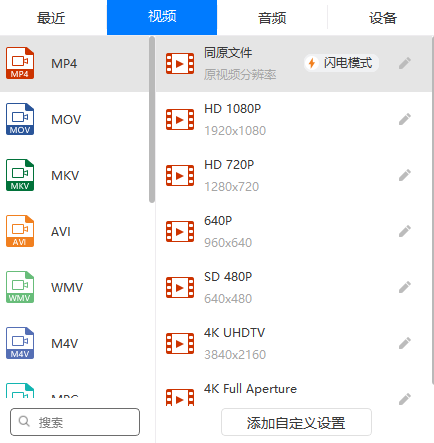Viewport: 434px width, 443px height.
Task: Choose M4V label in format list
Action: tap(64, 343)
